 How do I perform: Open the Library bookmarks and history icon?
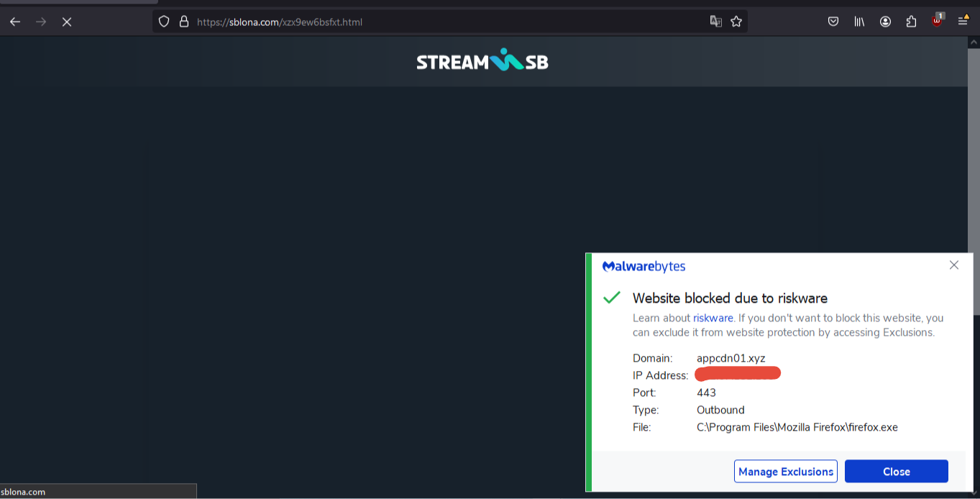tap(859, 22)
